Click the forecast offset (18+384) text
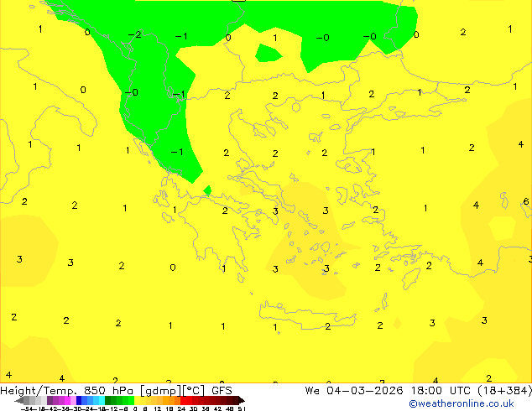Image resolution: width=532 pixels, height=411 pixels. coord(505,391)
